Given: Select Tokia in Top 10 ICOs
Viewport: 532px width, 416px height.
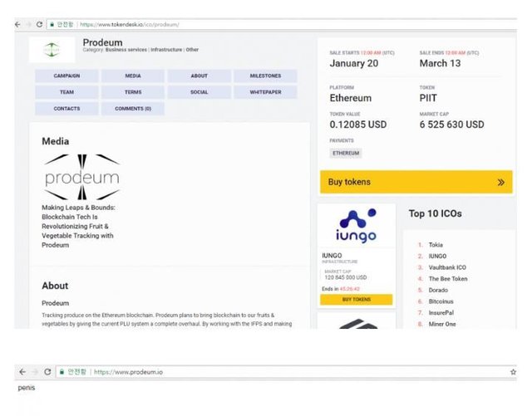Looking at the screenshot, I should click(436, 245).
